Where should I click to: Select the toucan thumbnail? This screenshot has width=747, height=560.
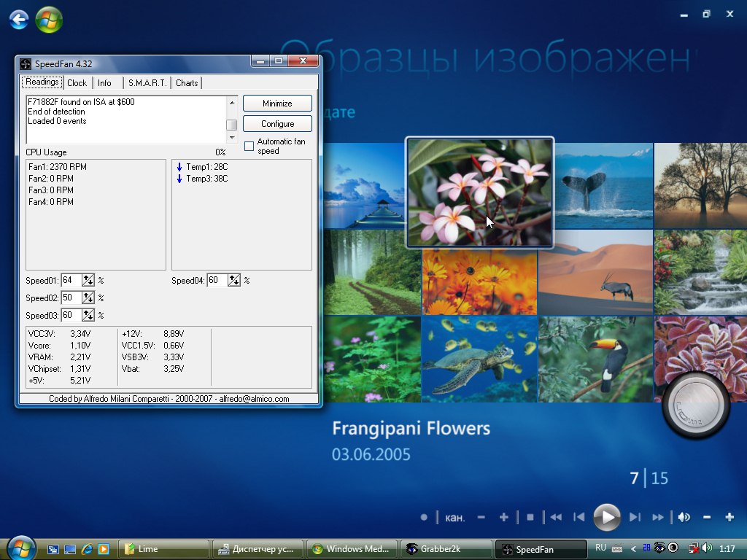pyautogui.click(x=595, y=359)
